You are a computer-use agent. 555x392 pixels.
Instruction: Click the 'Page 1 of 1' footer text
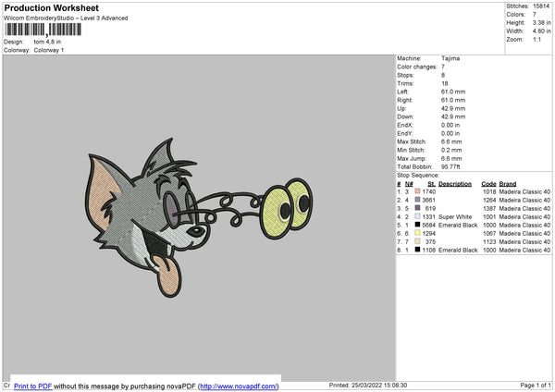[x=536, y=385]
